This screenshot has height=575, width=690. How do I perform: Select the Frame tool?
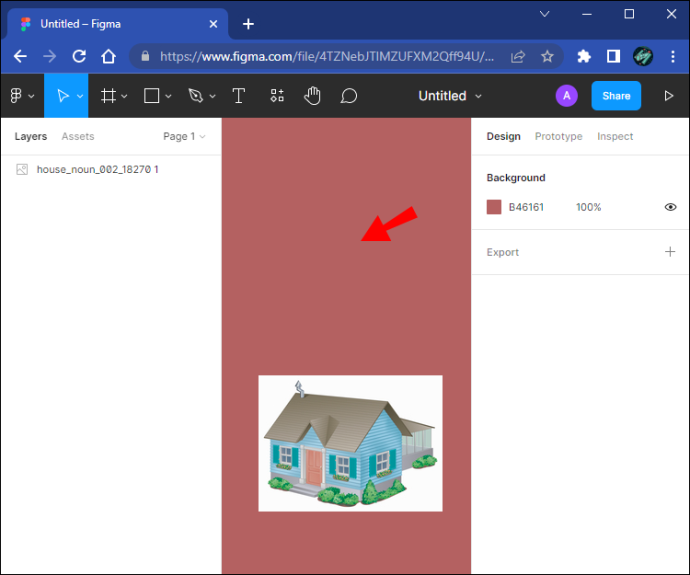click(108, 95)
